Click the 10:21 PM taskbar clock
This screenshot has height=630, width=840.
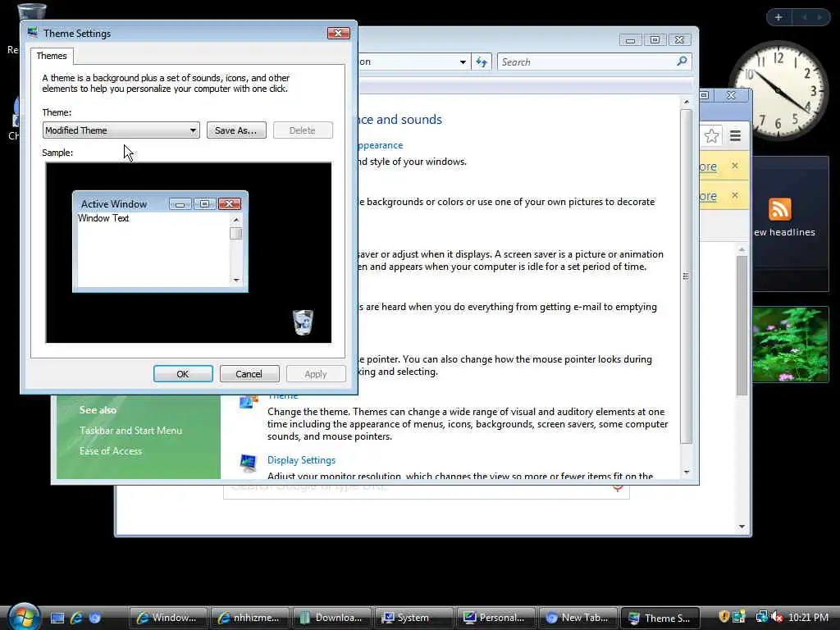(808, 617)
